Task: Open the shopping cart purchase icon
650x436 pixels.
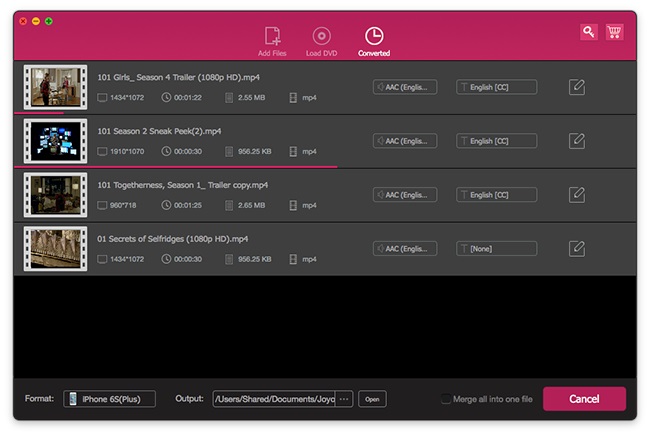Action: [x=615, y=32]
